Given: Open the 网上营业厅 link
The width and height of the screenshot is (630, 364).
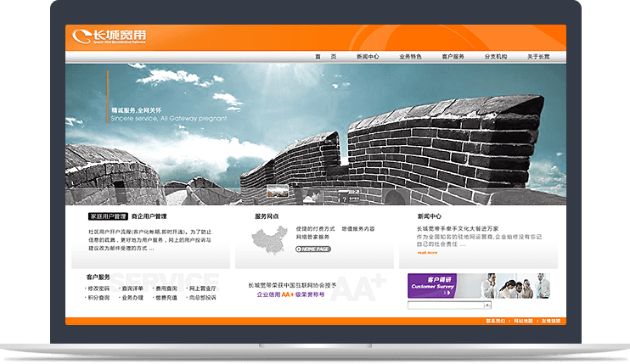Looking at the screenshot, I should click(202, 288).
